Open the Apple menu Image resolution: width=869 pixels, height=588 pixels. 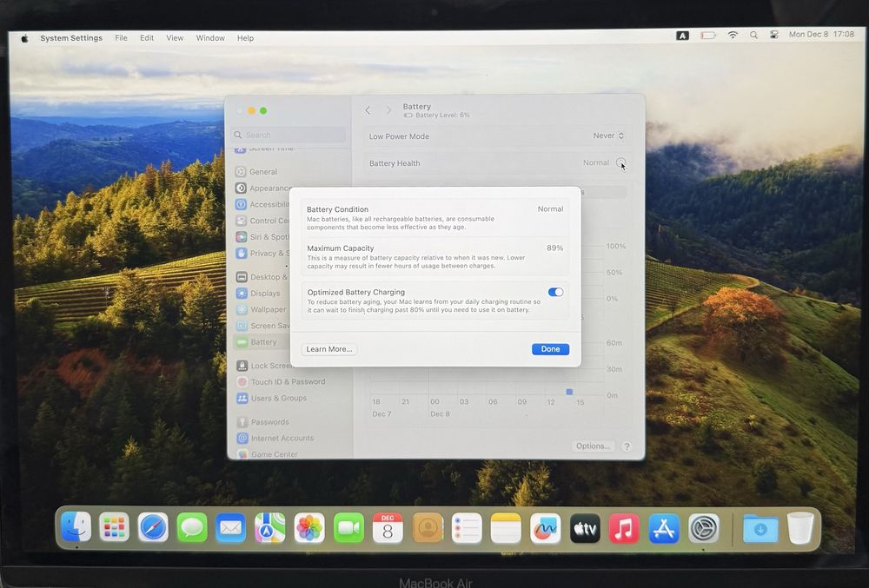[x=24, y=38]
